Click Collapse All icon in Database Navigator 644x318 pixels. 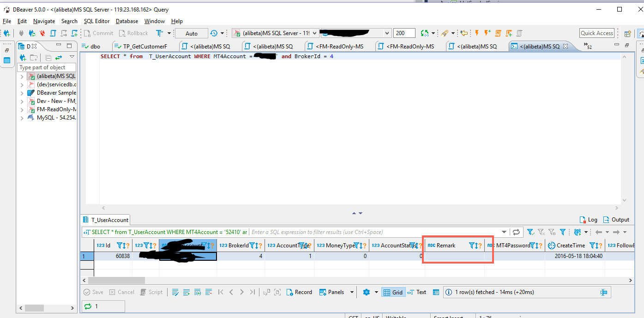click(48, 58)
